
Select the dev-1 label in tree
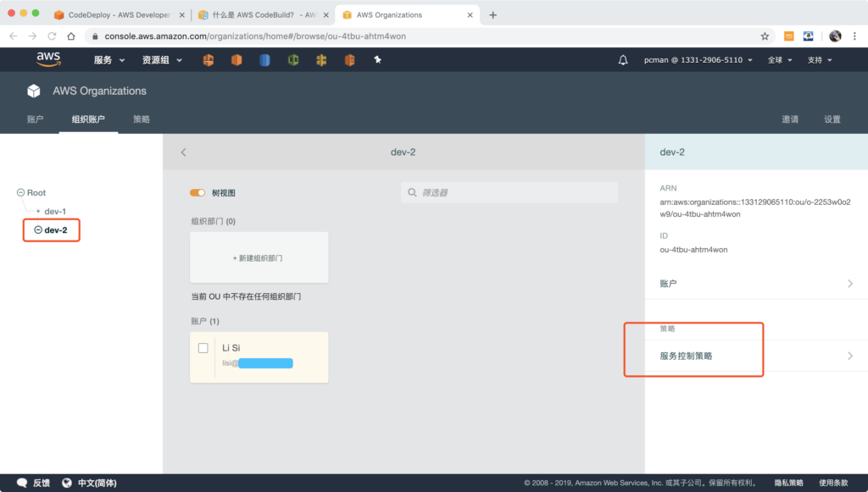[55, 211]
